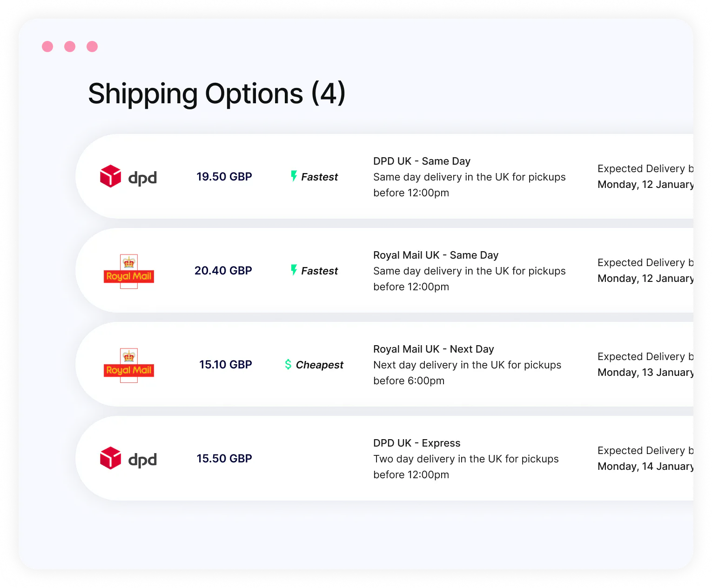Click the third pink window dot

(92, 47)
